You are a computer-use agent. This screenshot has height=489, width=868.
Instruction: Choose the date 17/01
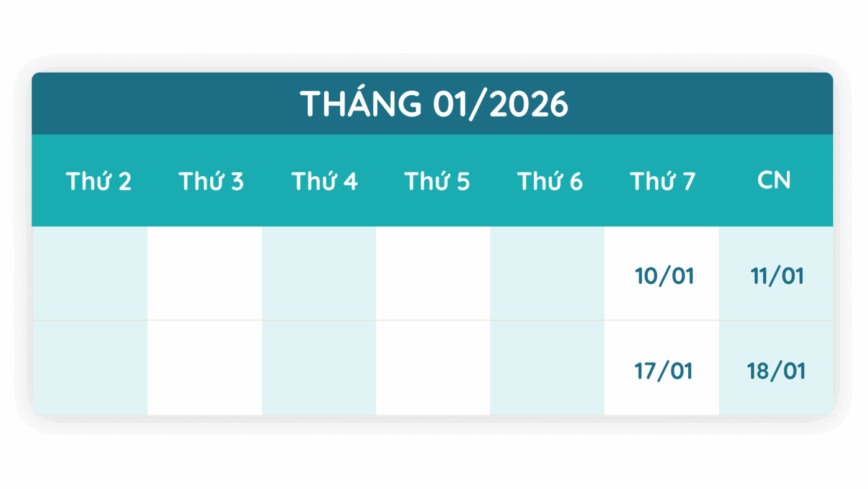pos(663,371)
